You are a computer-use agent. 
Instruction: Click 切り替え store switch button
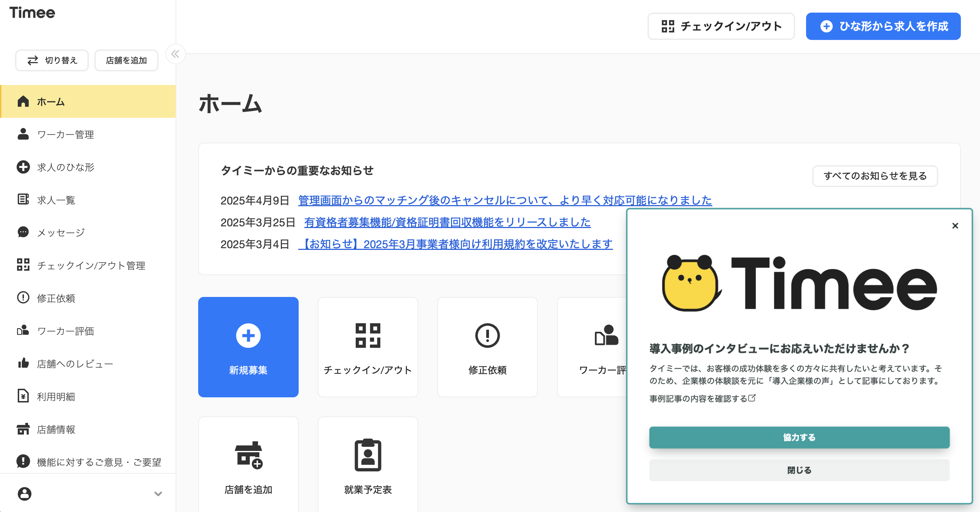52,60
